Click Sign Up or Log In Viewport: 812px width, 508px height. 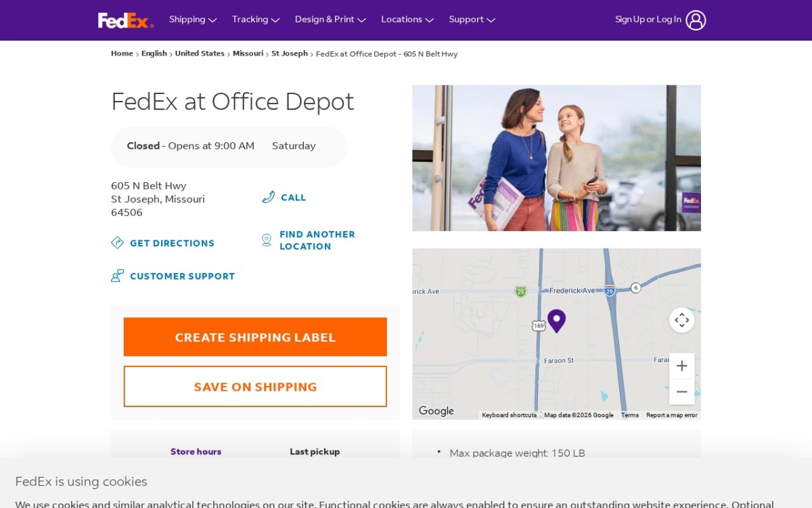648,20
